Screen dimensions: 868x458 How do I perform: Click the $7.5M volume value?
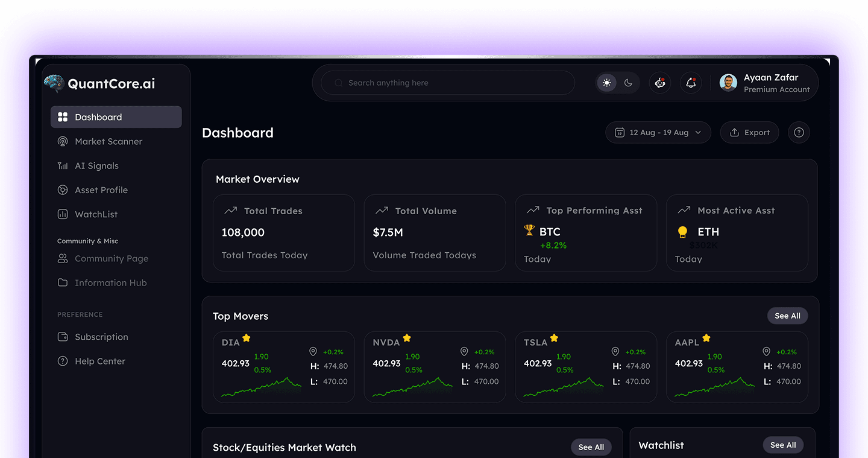[388, 232]
